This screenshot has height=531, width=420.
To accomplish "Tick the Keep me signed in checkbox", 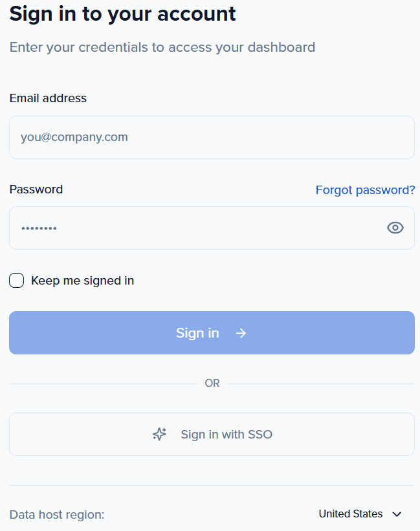I will coord(17,281).
